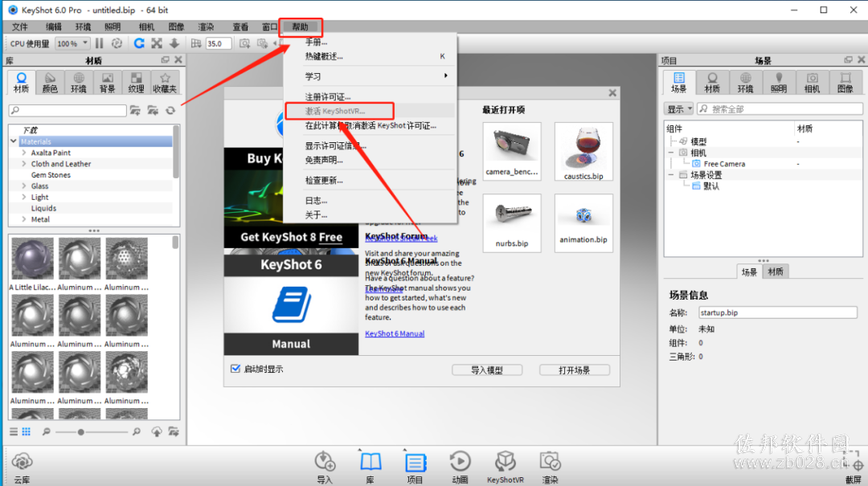This screenshot has height=486, width=868.
Task: Adjust the thumbnail size slider
Action: click(81, 431)
